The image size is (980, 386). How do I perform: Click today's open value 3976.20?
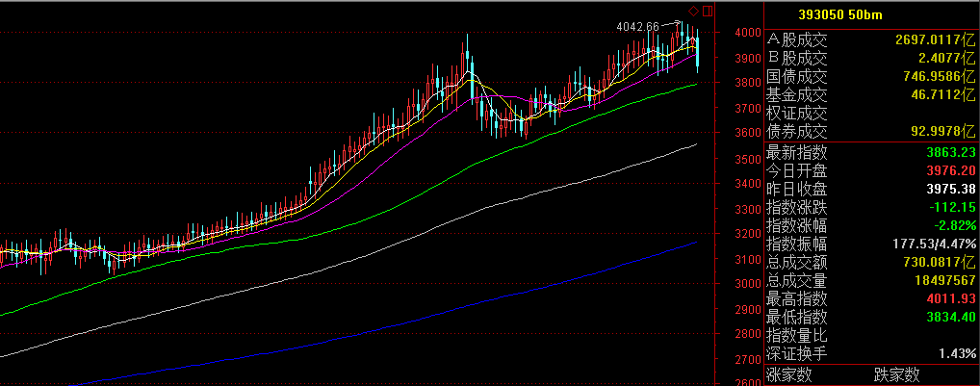[949, 169]
